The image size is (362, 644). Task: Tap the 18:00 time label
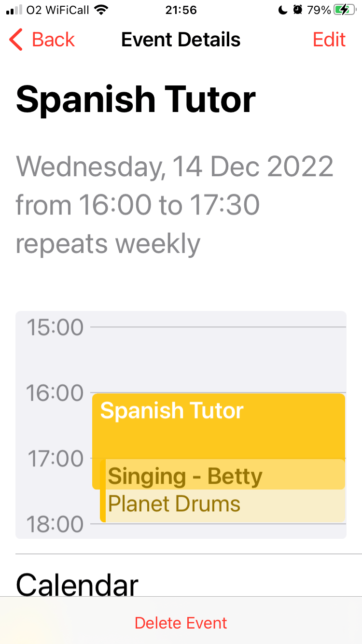(x=55, y=524)
